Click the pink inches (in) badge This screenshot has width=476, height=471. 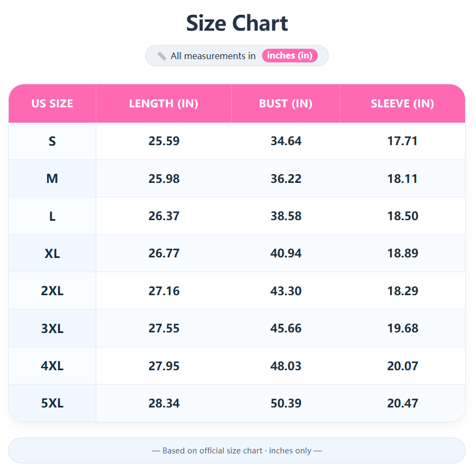289,55
